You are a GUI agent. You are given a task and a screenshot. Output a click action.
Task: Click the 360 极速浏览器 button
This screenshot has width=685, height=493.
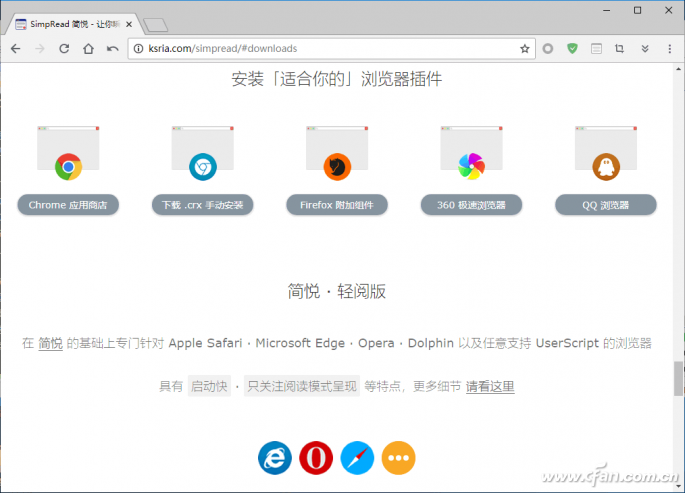[x=471, y=205]
